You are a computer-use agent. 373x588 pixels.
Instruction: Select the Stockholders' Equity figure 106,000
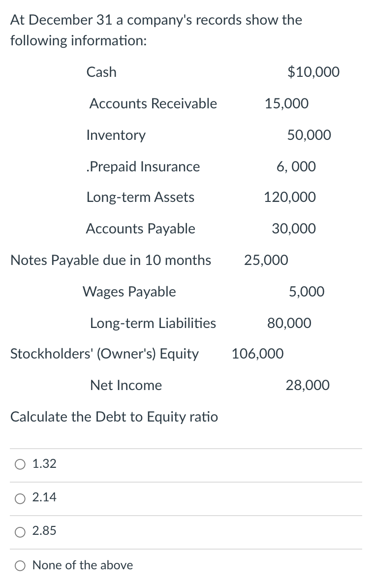coord(257,354)
